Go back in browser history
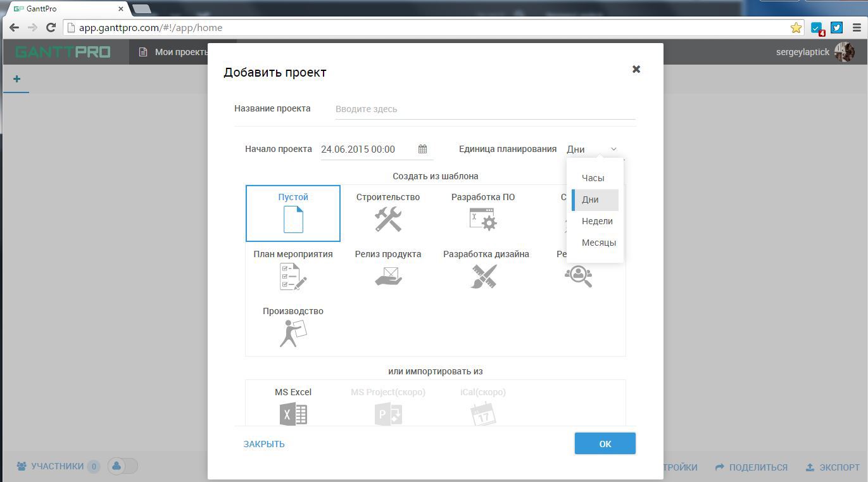Image resolution: width=868 pixels, height=482 pixels. click(x=14, y=28)
